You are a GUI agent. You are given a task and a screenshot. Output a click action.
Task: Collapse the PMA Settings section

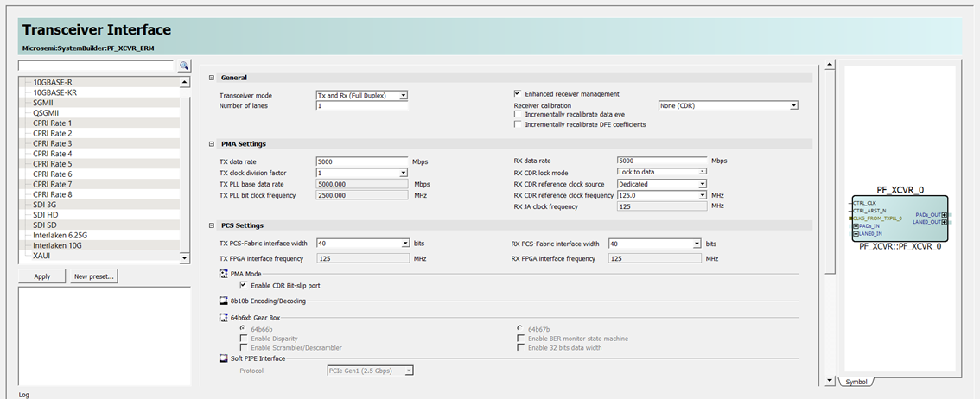tap(213, 144)
